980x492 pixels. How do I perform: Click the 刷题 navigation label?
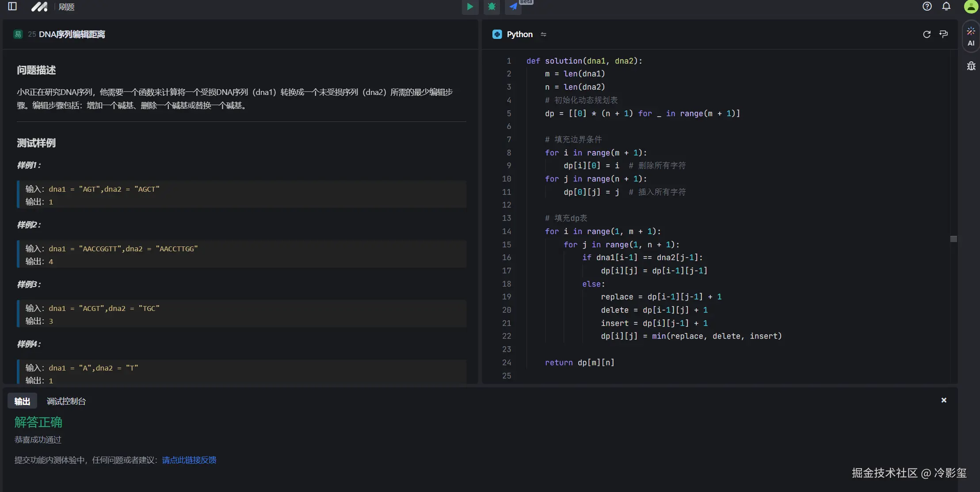click(x=66, y=7)
